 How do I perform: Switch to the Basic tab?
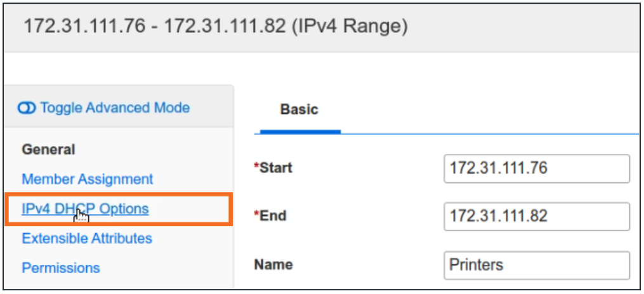coord(299,110)
